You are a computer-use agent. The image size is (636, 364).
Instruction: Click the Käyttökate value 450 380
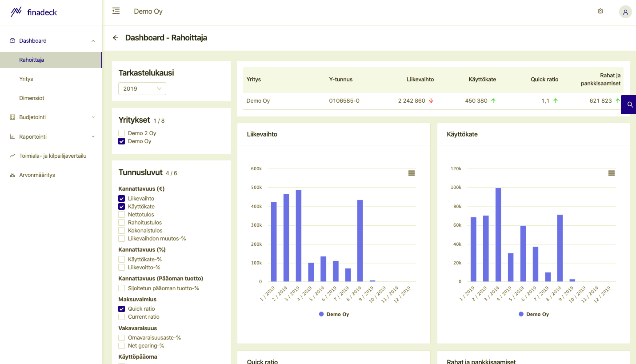click(476, 101)
